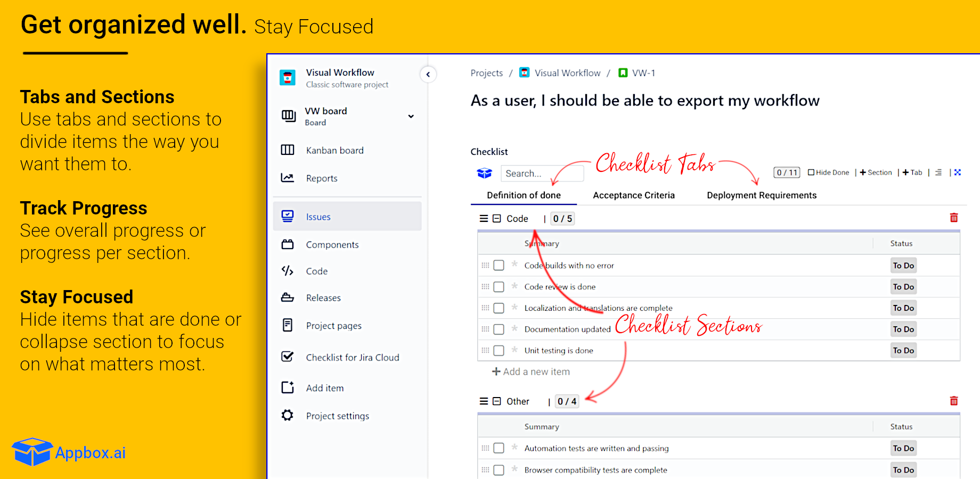Switch to the Acceptance Criteria tab

click(634, 195)
